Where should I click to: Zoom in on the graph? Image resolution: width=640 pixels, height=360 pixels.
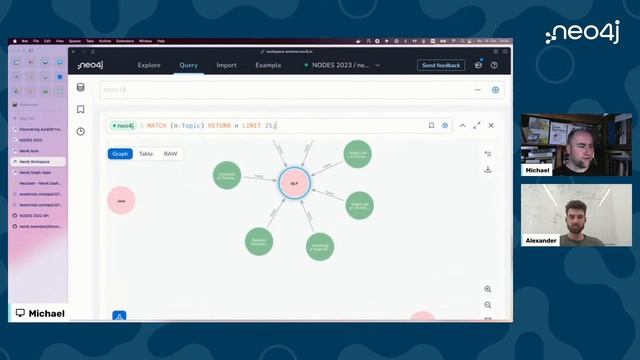tap(488, 289)
